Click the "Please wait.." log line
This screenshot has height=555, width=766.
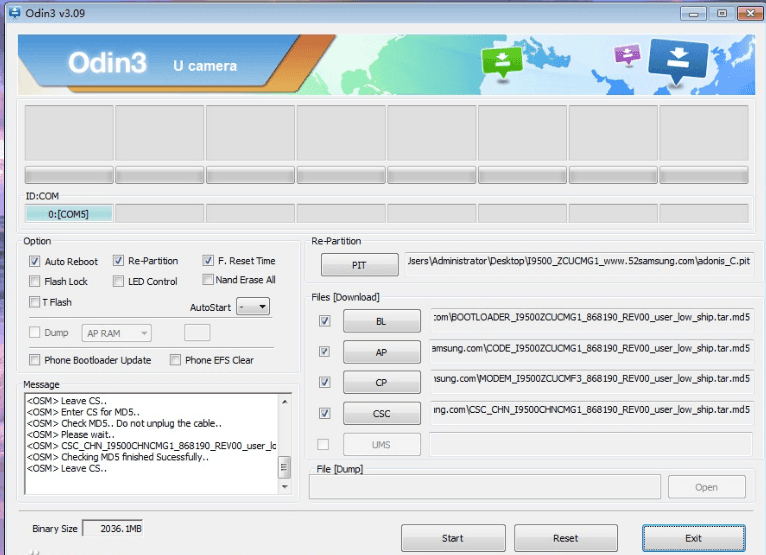point(71,434)
